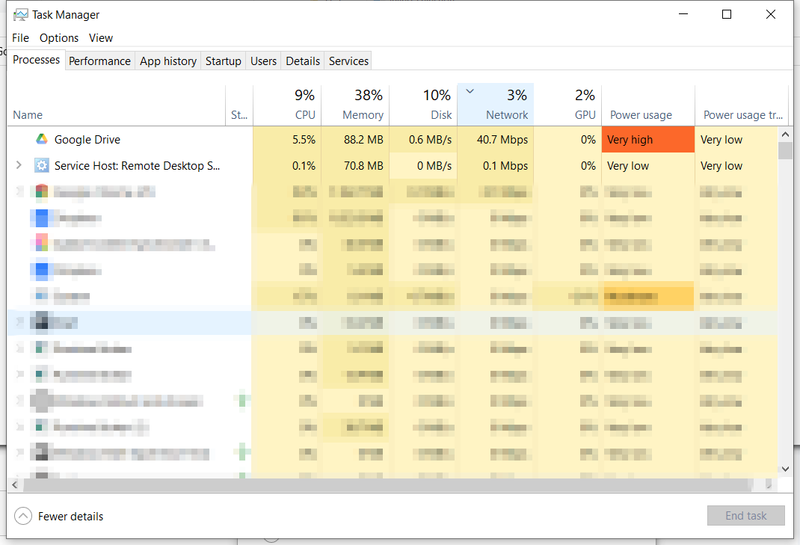This screenshot has height=545, width=800.
Task: Click Google Drive's 0% GPU value
Action: tap(588, 139)
